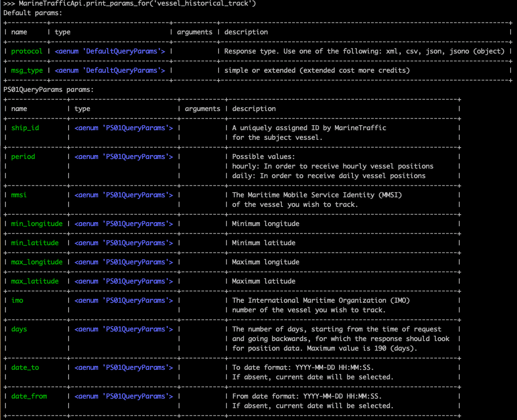Select the 'Default params:' heading text

(x=33, y=13)
